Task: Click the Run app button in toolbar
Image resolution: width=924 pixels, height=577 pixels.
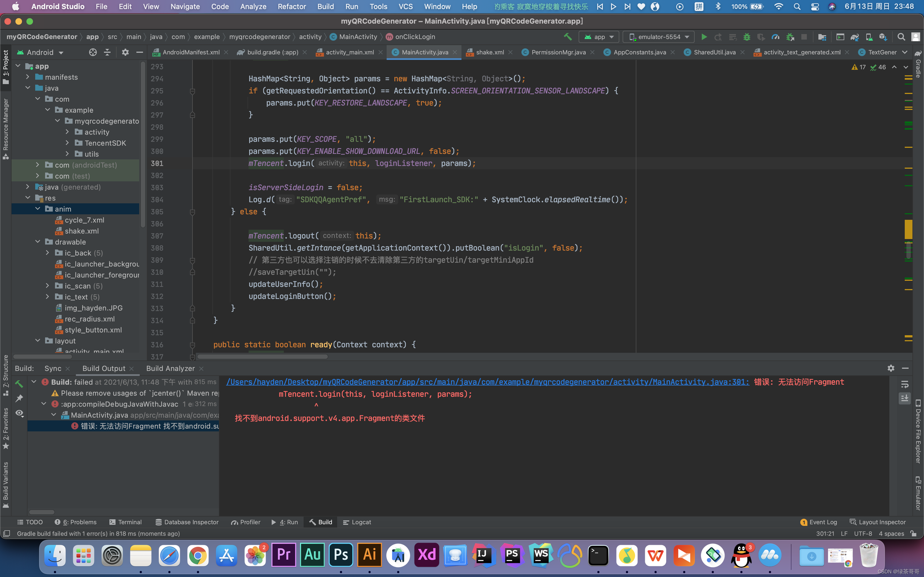Action: click(x=703, y=37)
